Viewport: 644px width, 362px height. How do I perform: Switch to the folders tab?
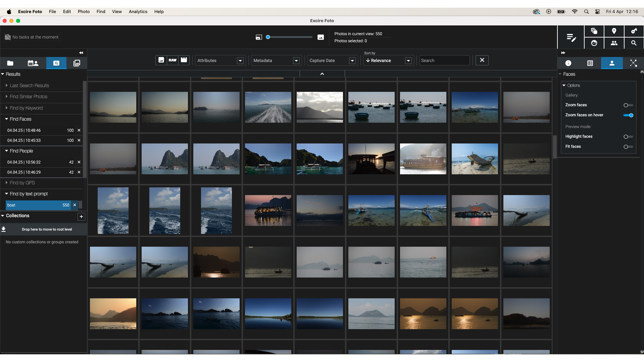click(10, 63)
